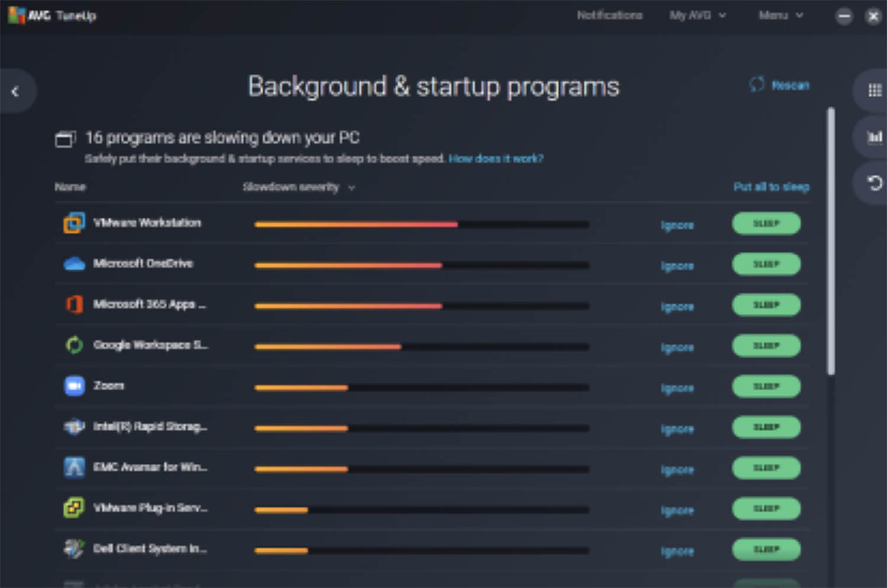Viewport: 887px width, 588px height.
Task: Click the Background & startup programs title
Action: point(433,87)
